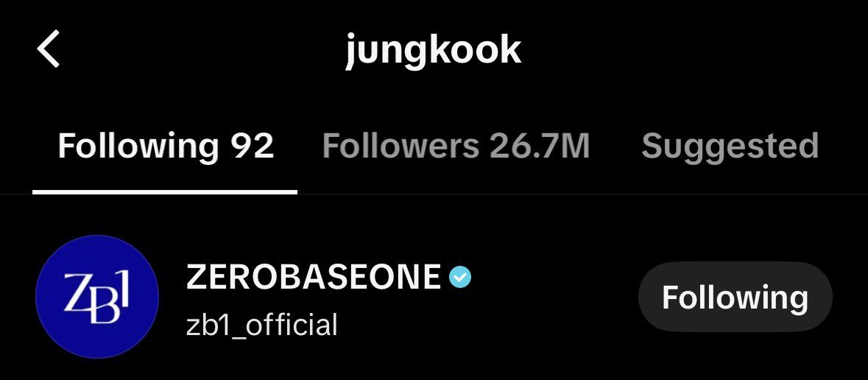The image size is (868, 380).
Task: Open the ZEROBASEONE display name
Action: [314, 277]
